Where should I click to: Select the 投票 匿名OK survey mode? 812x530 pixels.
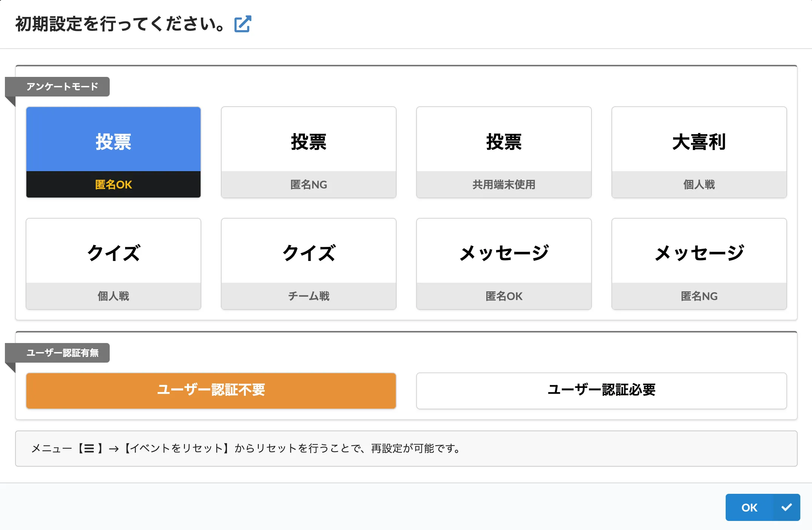113,152
